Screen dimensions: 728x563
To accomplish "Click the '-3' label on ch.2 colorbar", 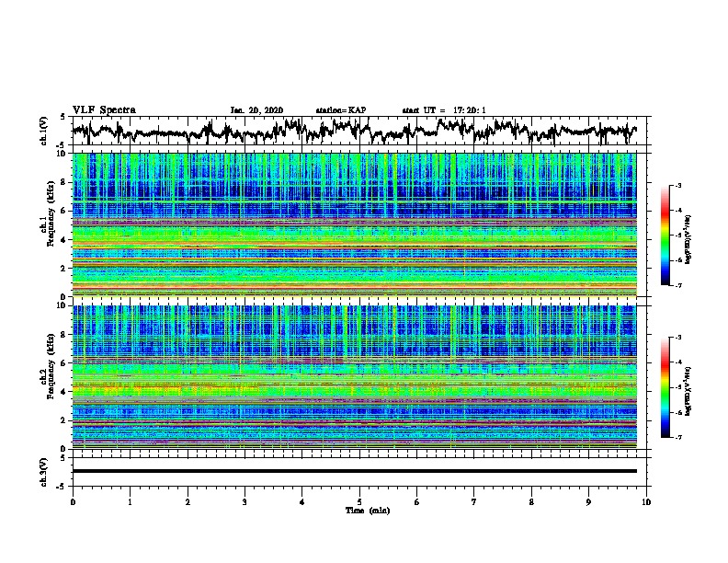I will [677, 338].
